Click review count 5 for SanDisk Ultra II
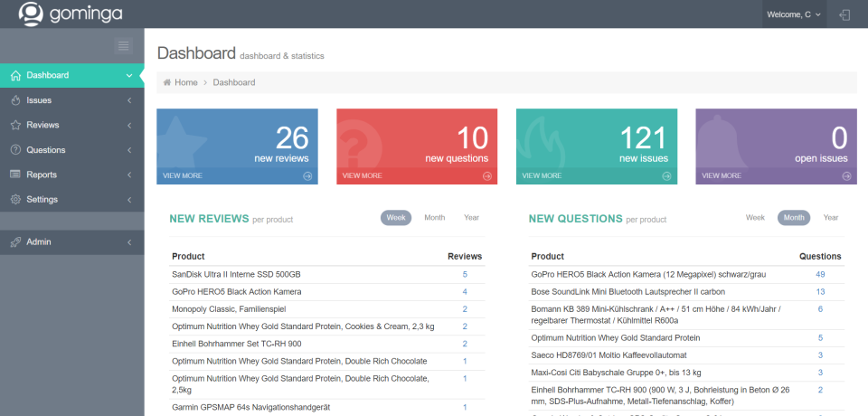Image resolution: width=868 pixels, height=416 pixels. coord(465,274)
